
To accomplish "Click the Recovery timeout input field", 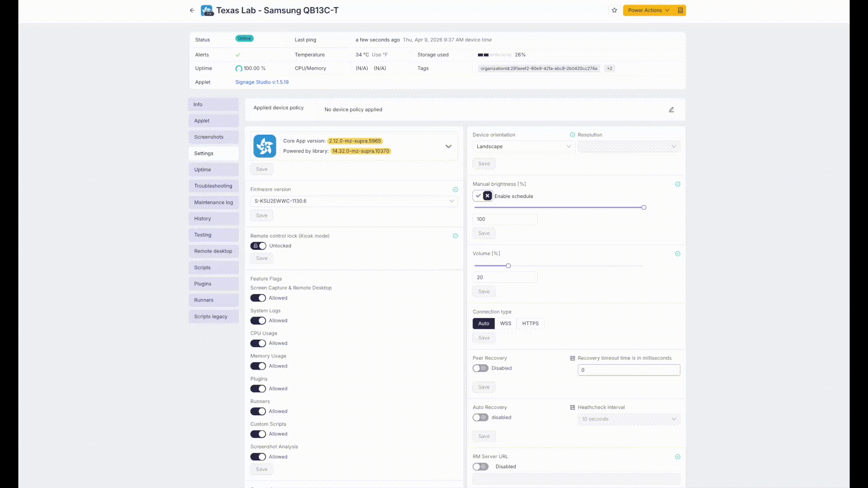I will pos(629,370).
